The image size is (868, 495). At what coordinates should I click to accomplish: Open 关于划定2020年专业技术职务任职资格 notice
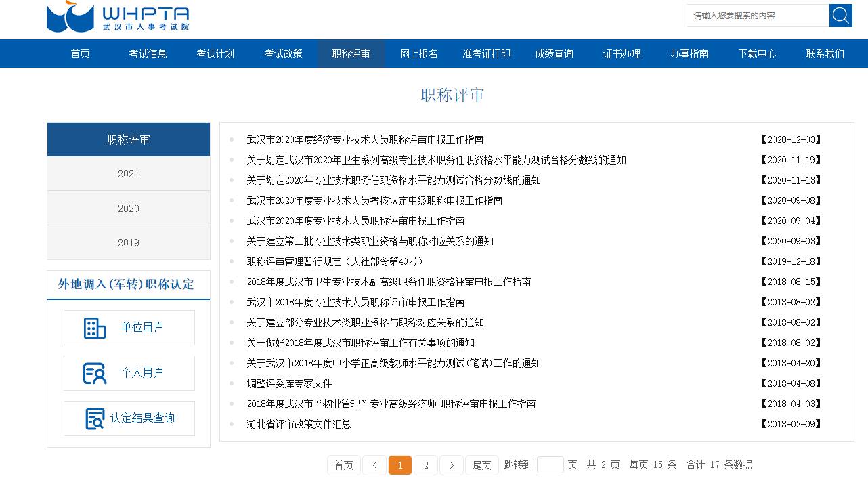click(x=393, y=180)
